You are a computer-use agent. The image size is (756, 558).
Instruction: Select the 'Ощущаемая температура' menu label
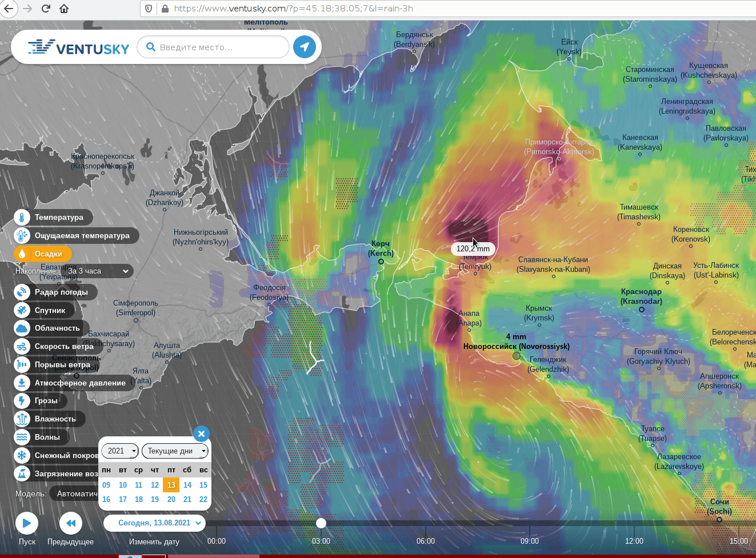[82, 236]
